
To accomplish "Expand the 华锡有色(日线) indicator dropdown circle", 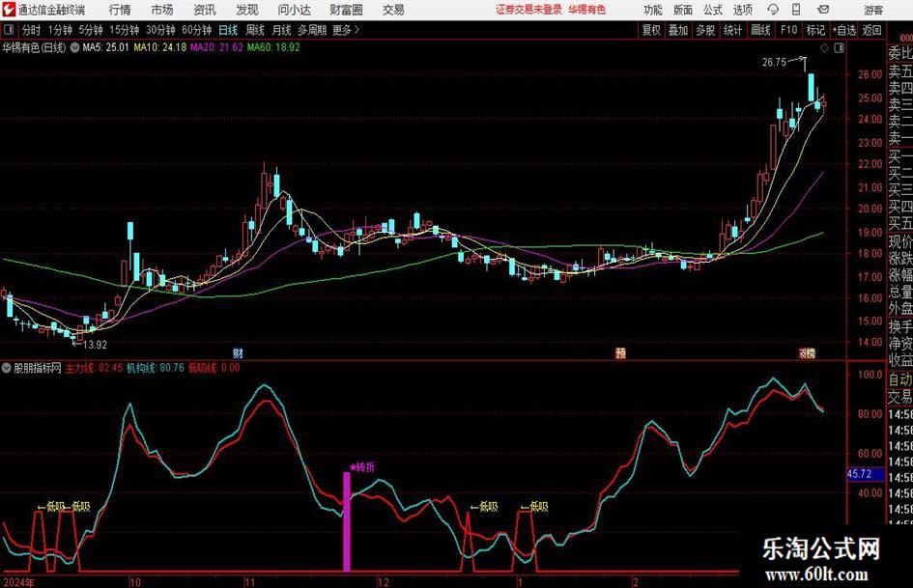I will [x=74, y=47].
